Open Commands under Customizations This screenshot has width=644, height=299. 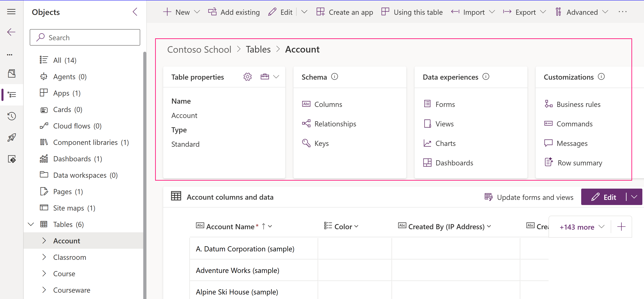pos(574,124)
